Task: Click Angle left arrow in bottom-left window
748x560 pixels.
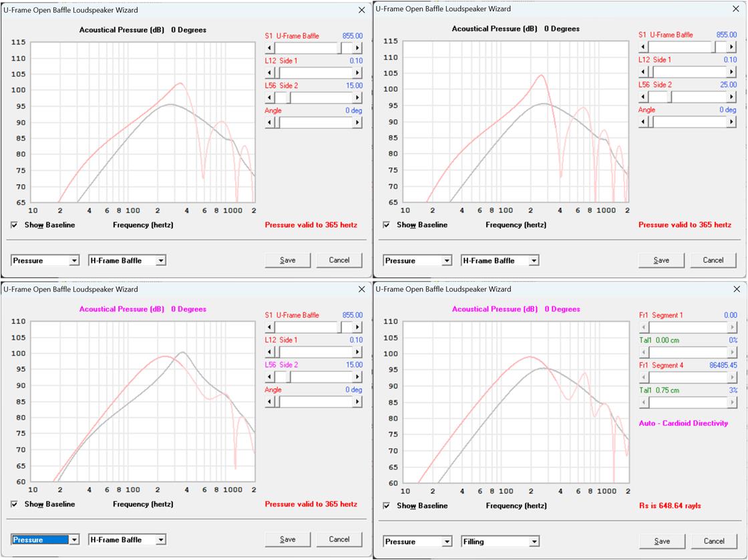Action: [x=270, y=401]
